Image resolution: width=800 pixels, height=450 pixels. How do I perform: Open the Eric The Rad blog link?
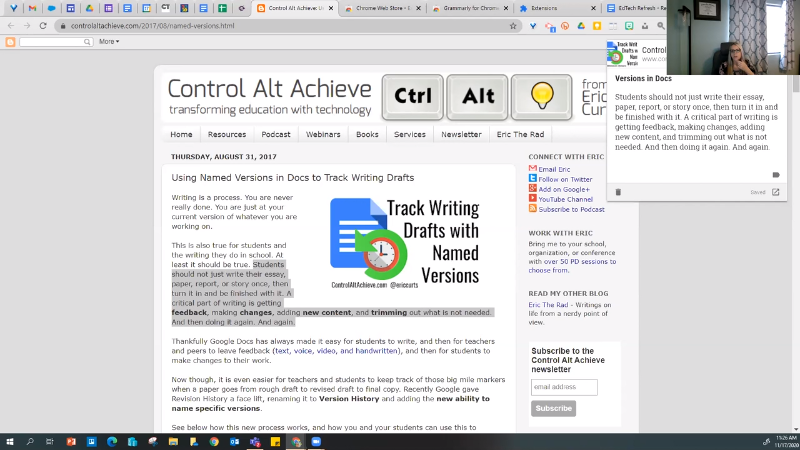(x=548, y=305)
